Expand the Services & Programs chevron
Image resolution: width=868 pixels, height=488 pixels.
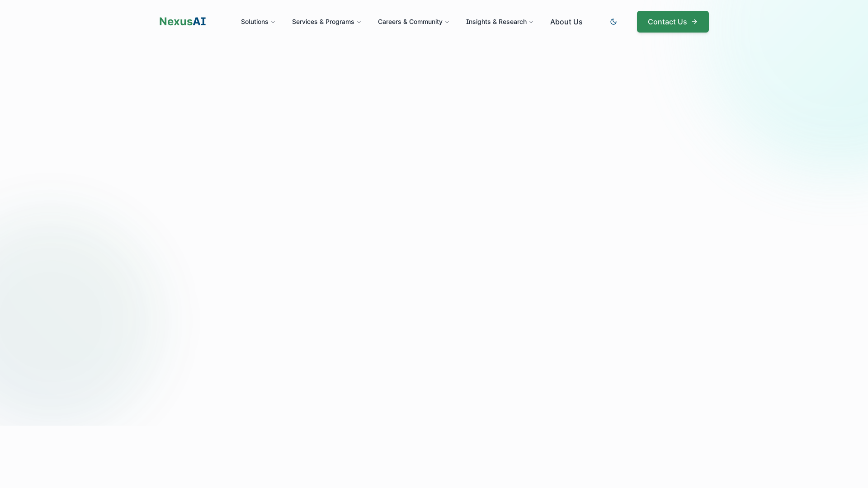[x=359, y=22]
